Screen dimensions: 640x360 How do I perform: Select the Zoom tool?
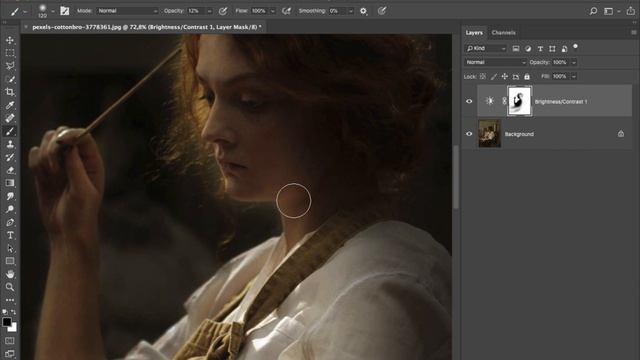pyautogui.click(x=10, y=287)
